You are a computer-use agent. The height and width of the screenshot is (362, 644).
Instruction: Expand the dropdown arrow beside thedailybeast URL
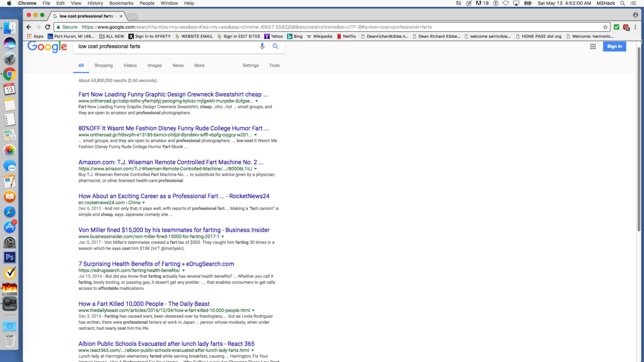(253, 310)
